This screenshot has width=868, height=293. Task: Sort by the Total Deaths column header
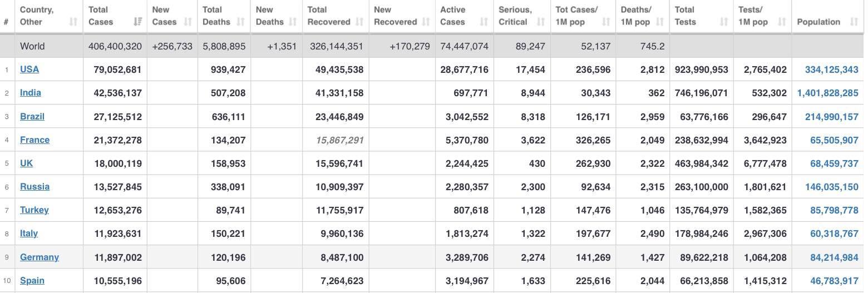click(x=223, y=16)
